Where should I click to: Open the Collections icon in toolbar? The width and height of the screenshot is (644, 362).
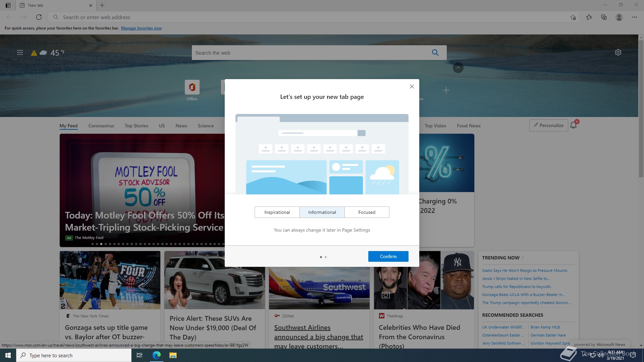click(604, 17)
